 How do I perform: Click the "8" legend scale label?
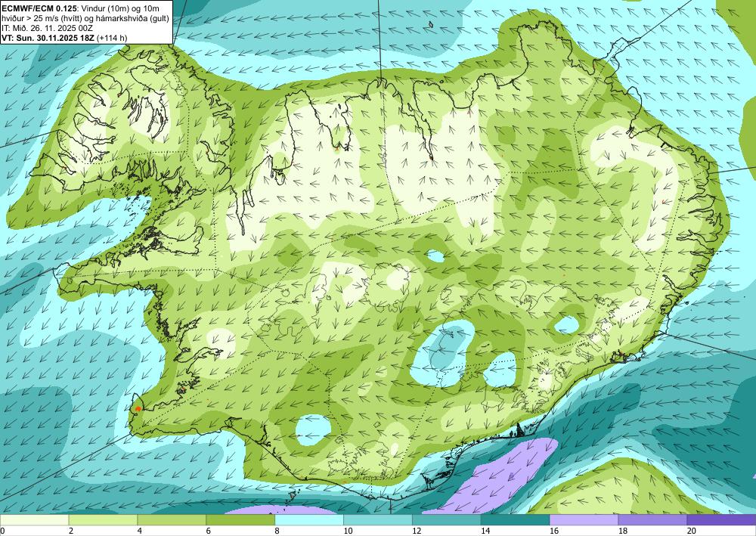[x=277, y=531]
